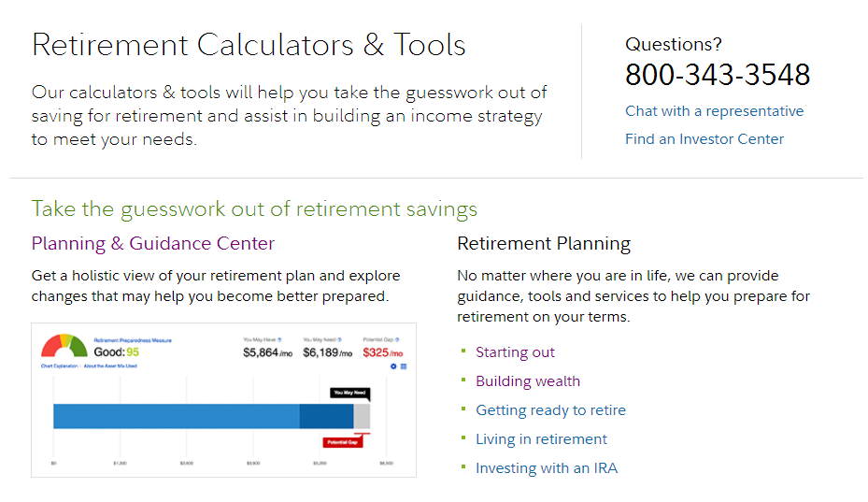
Task: Click About the Asset Mix Used link
Action: tap(110, 366)
